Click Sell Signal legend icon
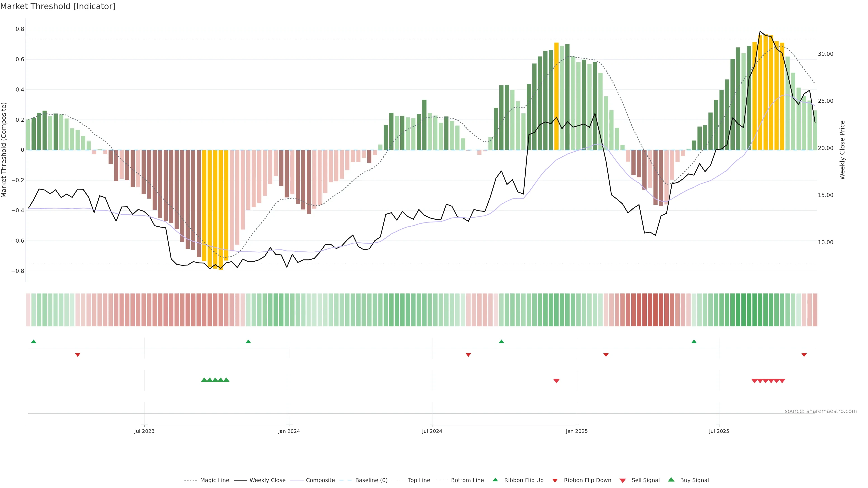Screen dimensions: 868x488 [623, 481]
